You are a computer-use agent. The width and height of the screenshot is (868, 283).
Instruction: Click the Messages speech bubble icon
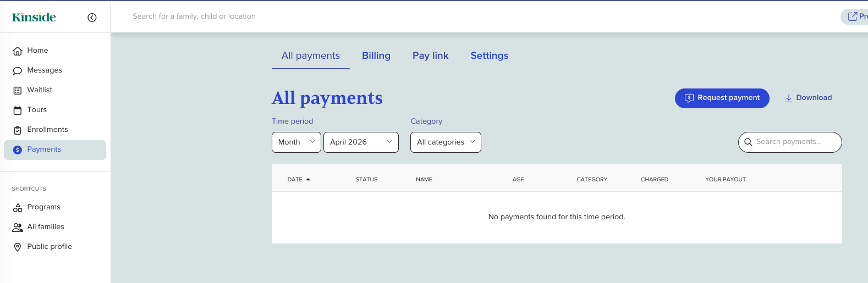coord(18,70)
